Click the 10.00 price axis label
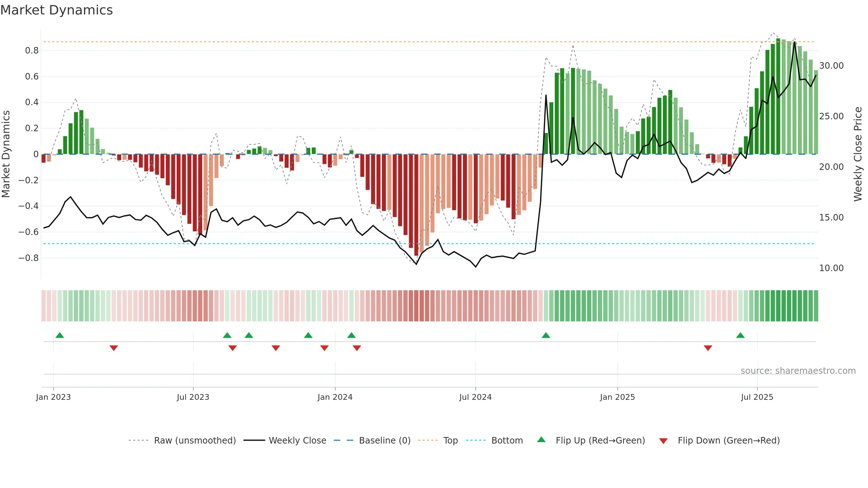Screen dimensions: 868x488 coord(831,268)
